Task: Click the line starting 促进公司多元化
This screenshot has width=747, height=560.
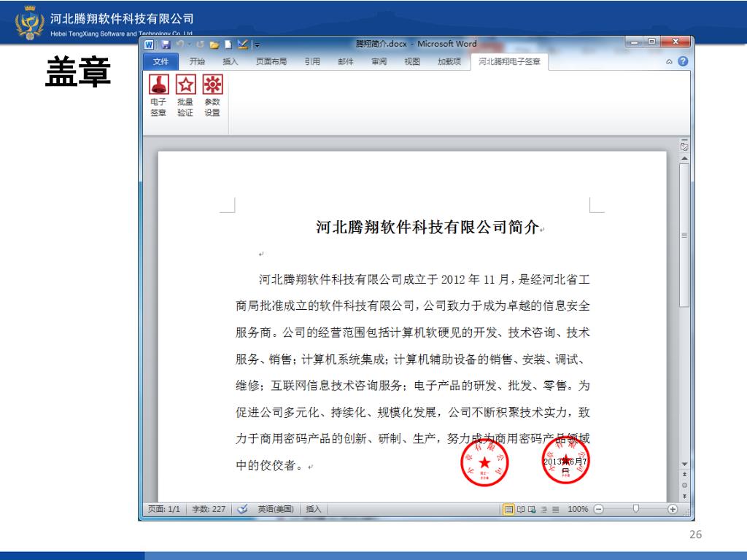Action: point(413,412)
